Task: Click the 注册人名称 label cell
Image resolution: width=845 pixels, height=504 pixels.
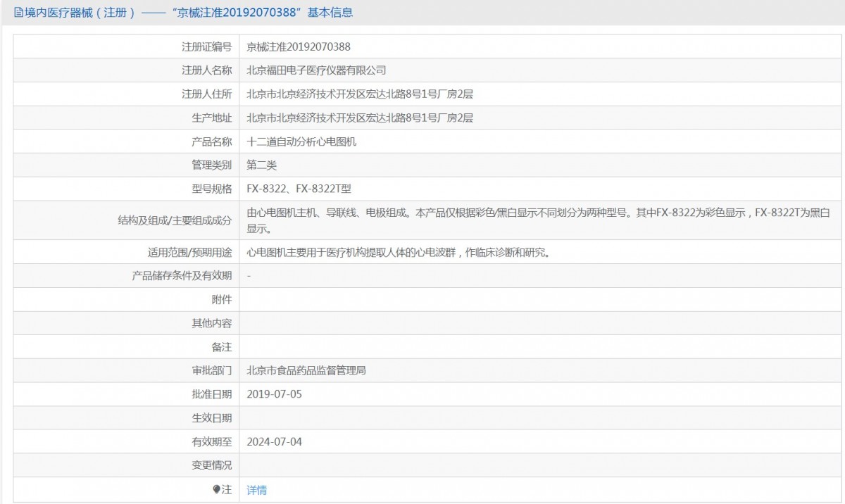Action: 127,70
